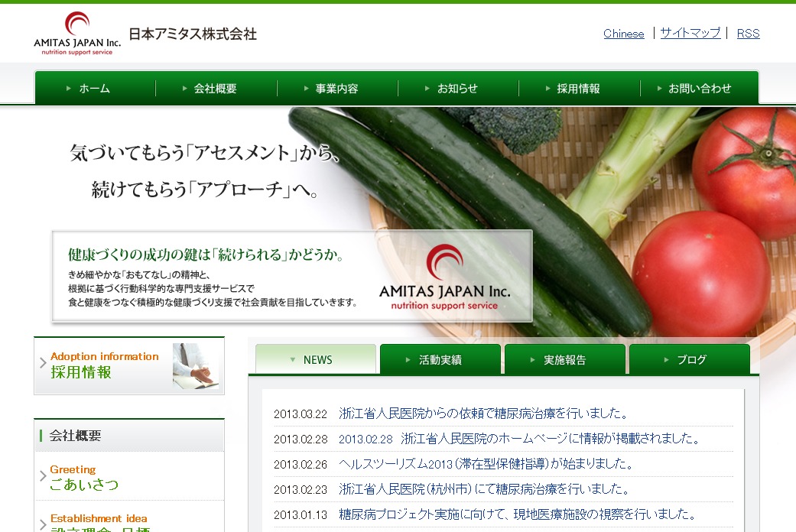The image size is (796, 532).
Task: Open the Adoption information 採用情報 sidebar banner
Action: click(x=129, y=365)
